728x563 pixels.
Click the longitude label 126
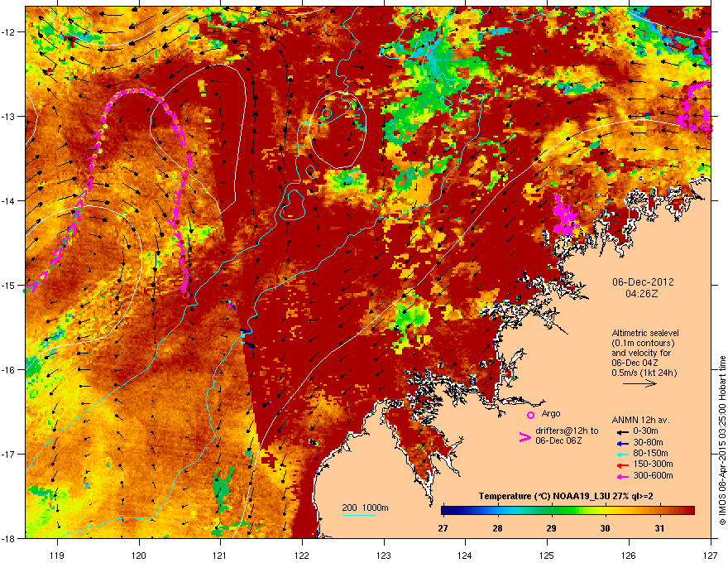click(629, 555)
